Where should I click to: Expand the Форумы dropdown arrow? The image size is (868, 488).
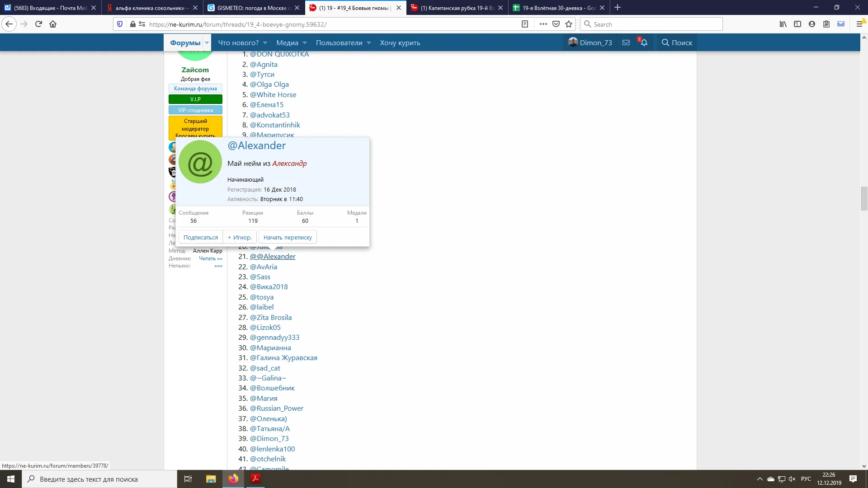207,42
